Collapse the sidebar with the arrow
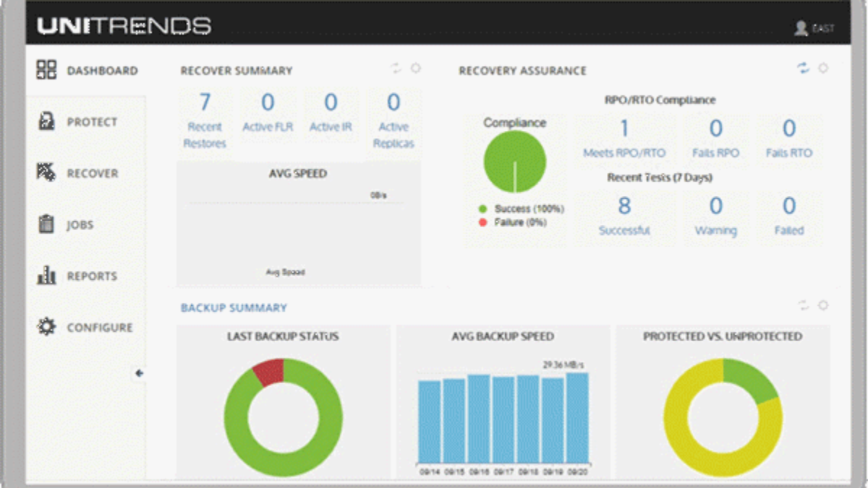 coord(139,373)
